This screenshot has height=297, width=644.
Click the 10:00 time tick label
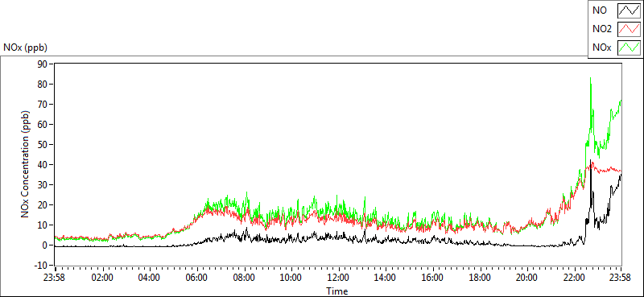coord(291,277)
